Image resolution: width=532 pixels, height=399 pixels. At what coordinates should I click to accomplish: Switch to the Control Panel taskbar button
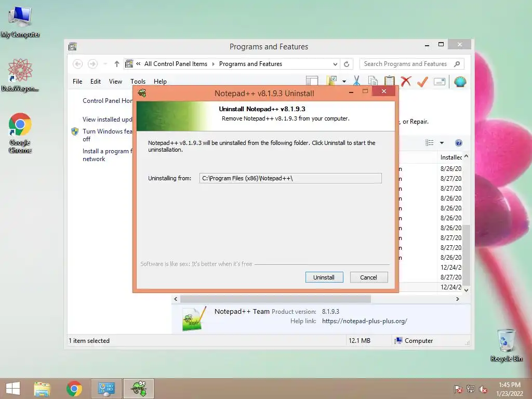[106, 389]
